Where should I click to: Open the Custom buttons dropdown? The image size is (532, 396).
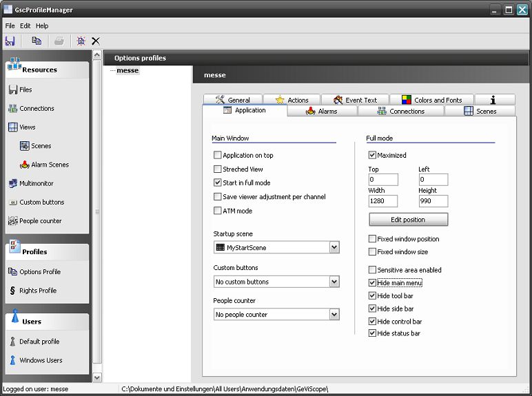tap(334, 282)
